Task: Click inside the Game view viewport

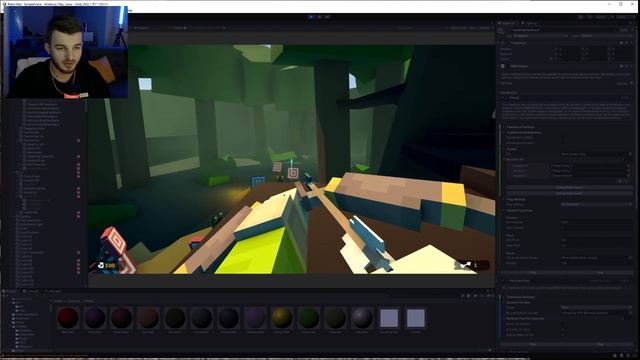Action: [x=291, y=159]
